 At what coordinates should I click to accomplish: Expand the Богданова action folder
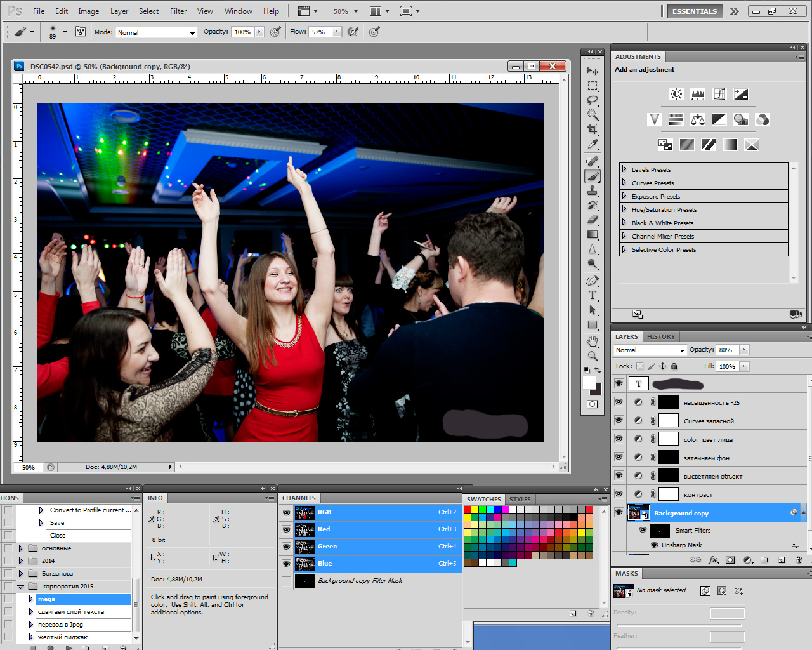[x=20, y=574]
